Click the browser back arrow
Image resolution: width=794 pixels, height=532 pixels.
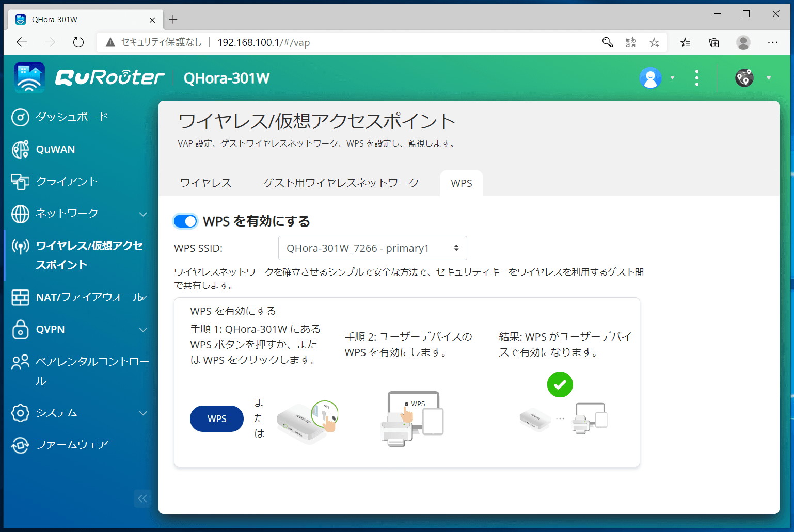point(22,42)
